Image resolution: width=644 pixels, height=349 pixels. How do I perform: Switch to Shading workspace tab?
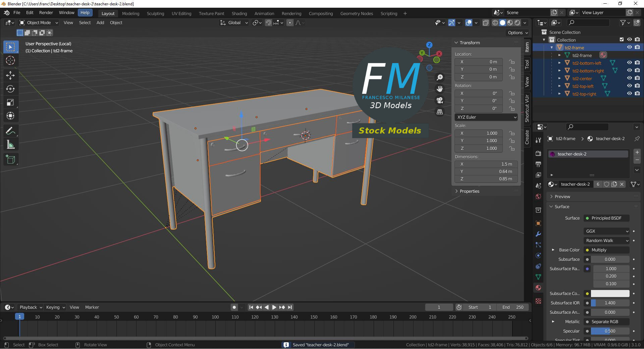(239, 13)
